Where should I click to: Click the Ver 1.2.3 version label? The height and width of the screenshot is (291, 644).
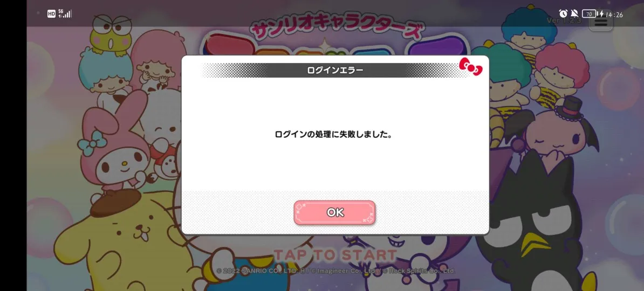(x=564, y=20)
